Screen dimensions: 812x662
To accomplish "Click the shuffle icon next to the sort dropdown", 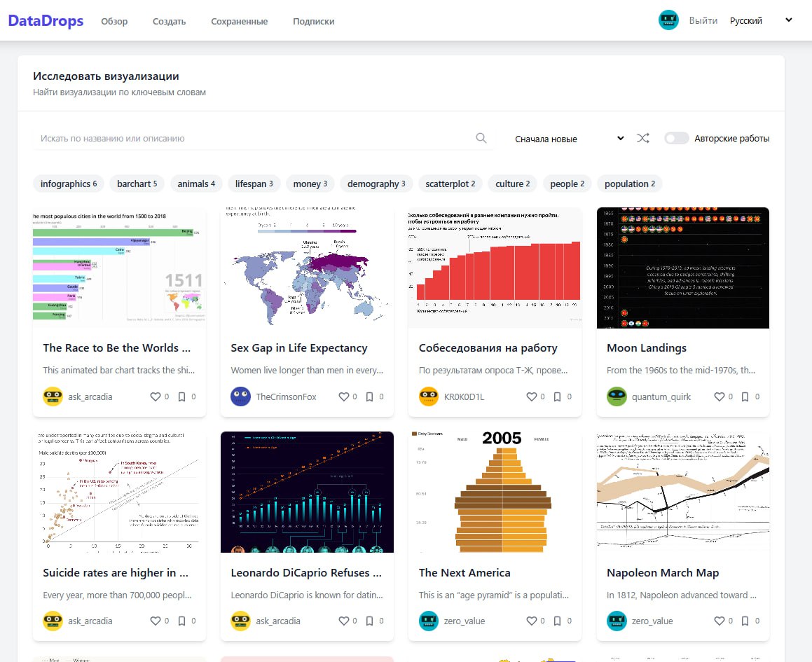I will coord(643,138).
